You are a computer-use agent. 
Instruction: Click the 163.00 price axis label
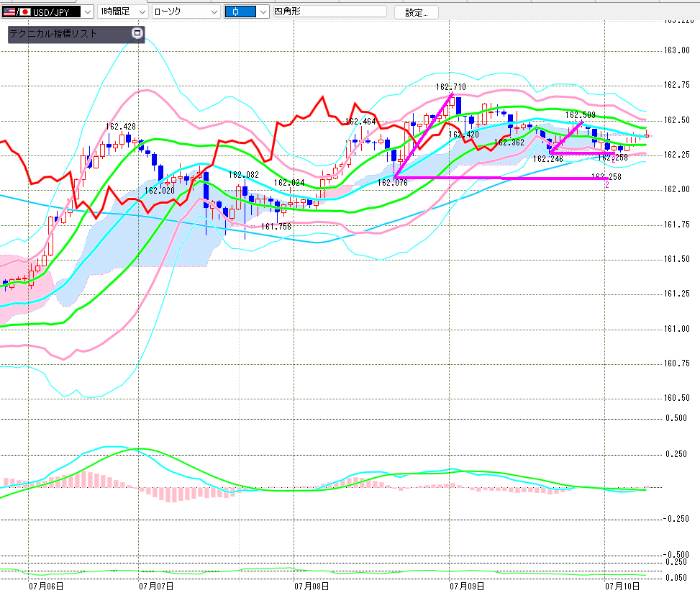pyautogui.click(x=677, y=50)
